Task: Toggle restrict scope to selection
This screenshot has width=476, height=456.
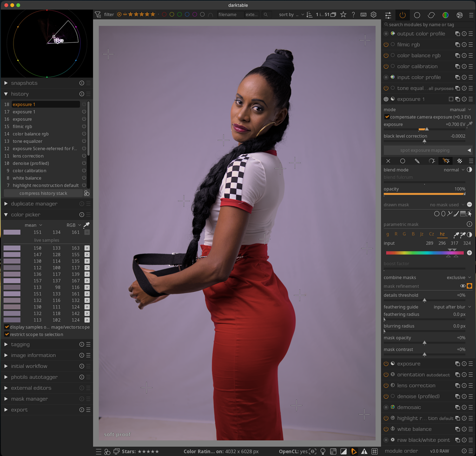Action: [x=7, y=334]
